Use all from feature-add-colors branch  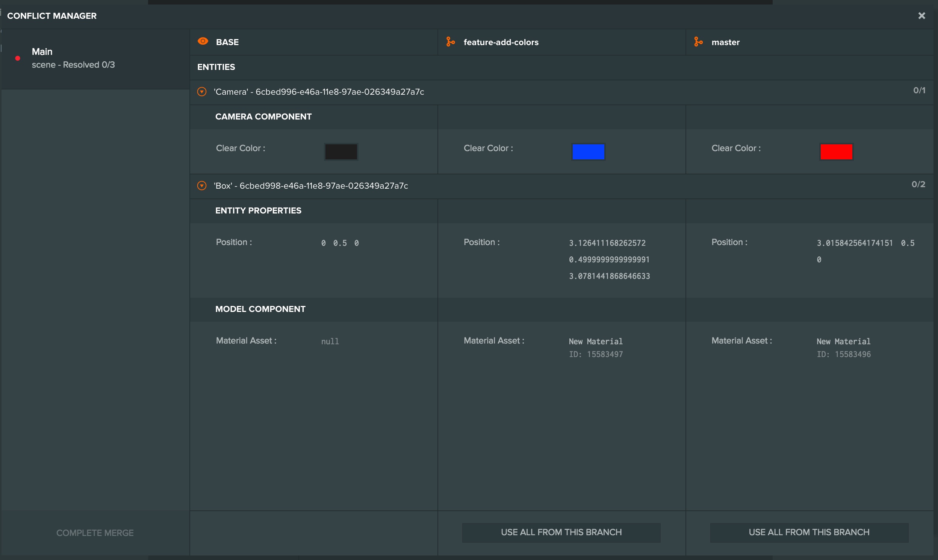561,533
